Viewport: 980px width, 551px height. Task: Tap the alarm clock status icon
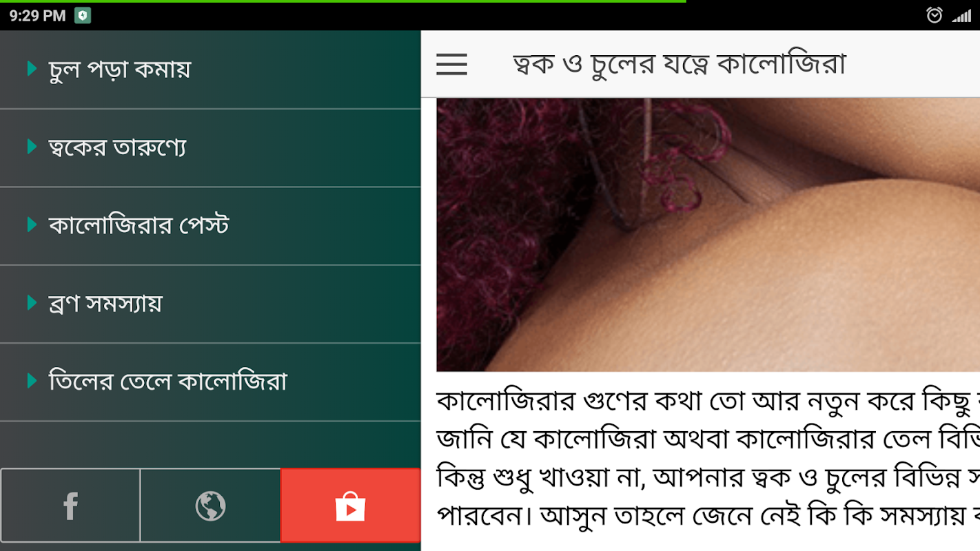[934, 15]
